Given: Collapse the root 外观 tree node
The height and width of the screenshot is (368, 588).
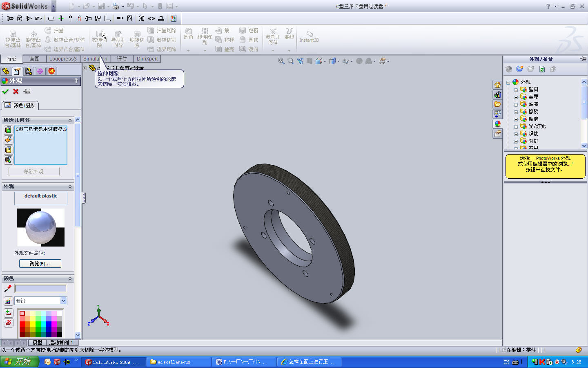Looking at the screenshot, I should [x=508, y=83].
